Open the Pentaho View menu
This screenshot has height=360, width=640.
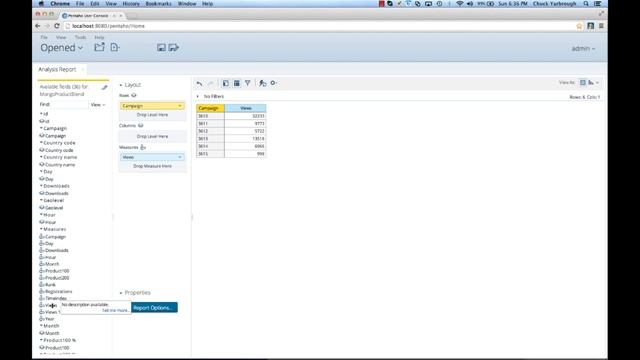click(61, 37)
